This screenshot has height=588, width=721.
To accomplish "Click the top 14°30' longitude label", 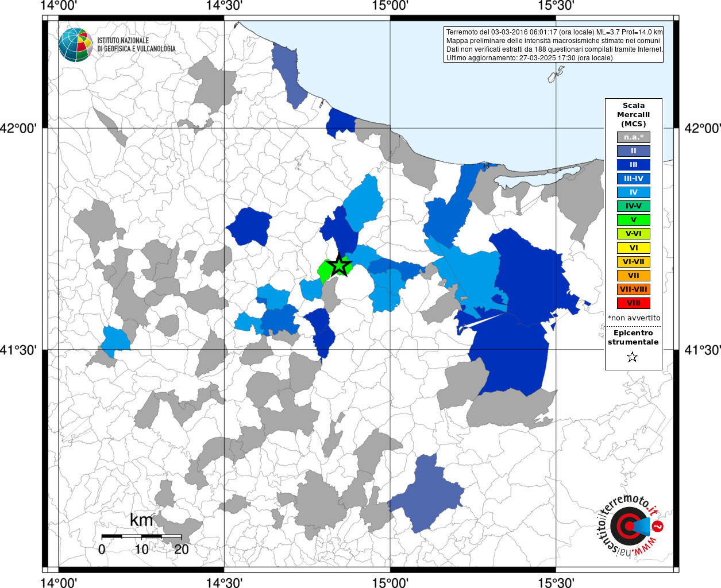I will pos(225,6).
